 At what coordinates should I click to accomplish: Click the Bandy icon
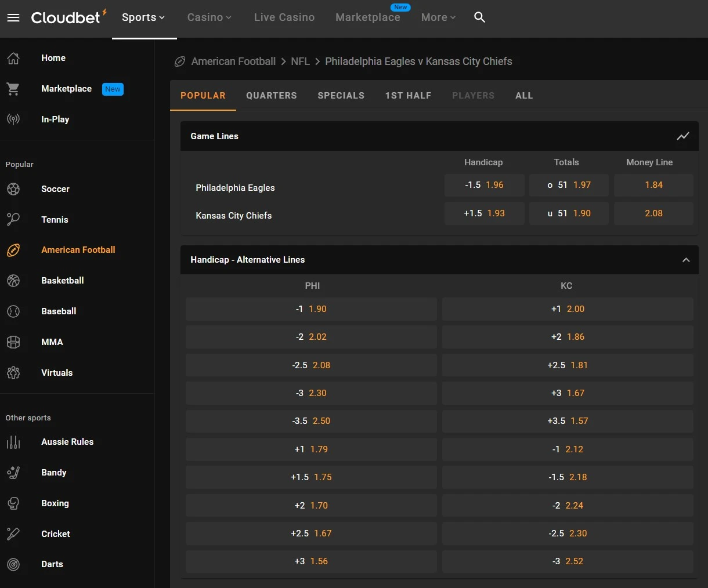click(x=13, y=473)
